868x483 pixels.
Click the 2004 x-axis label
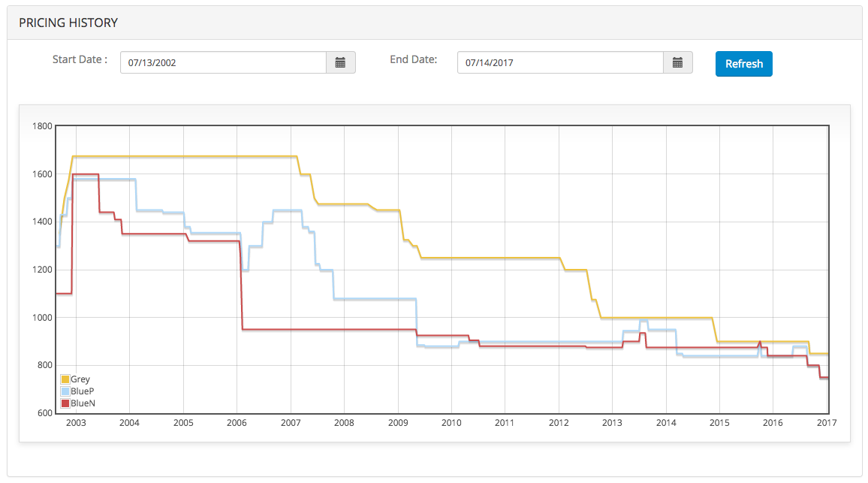(x=130, y=423)
